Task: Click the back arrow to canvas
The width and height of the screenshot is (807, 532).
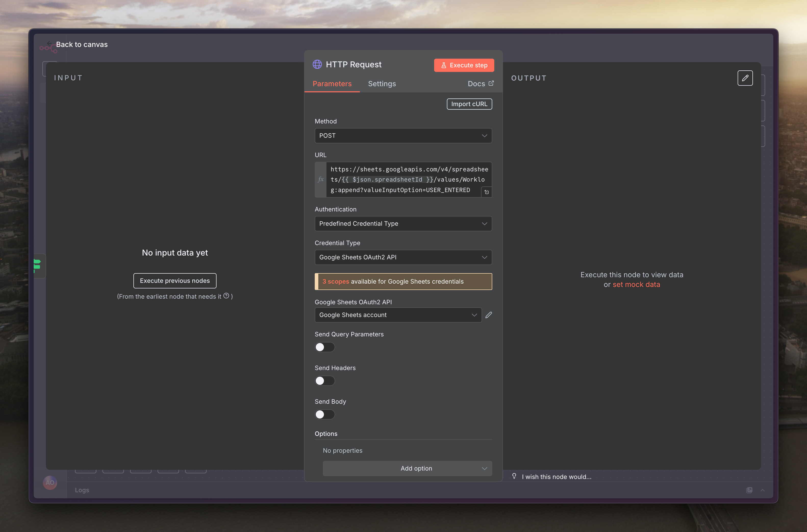Action: tap(49, 44)
